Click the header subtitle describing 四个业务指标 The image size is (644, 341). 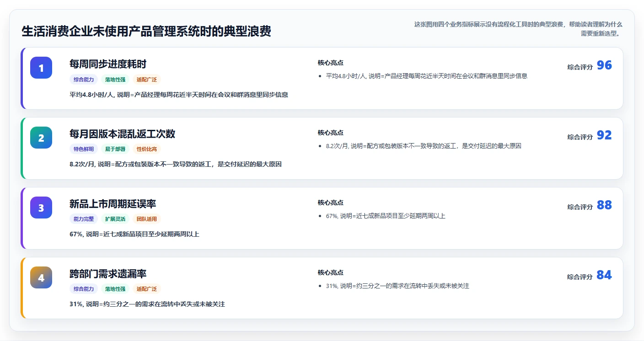pos(518,29)
